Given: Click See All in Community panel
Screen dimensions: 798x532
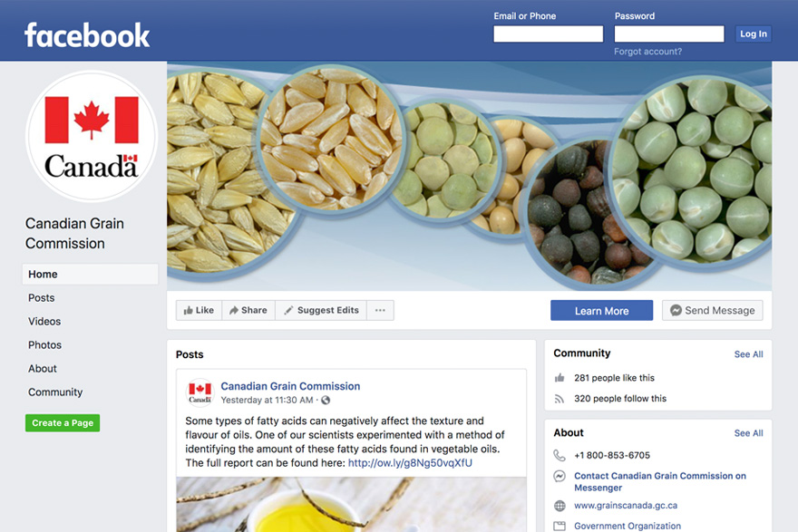Looking at the screenshot, I should pos(748,354).
